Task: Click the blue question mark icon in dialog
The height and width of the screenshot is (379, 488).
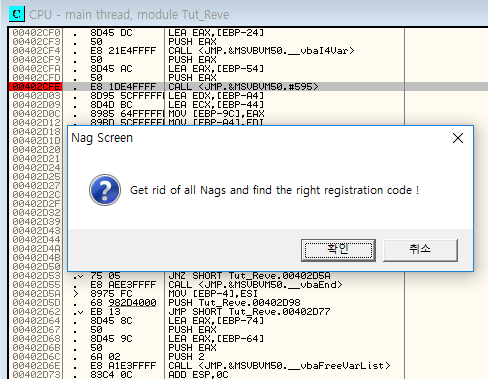Action: tap(105, 190)
